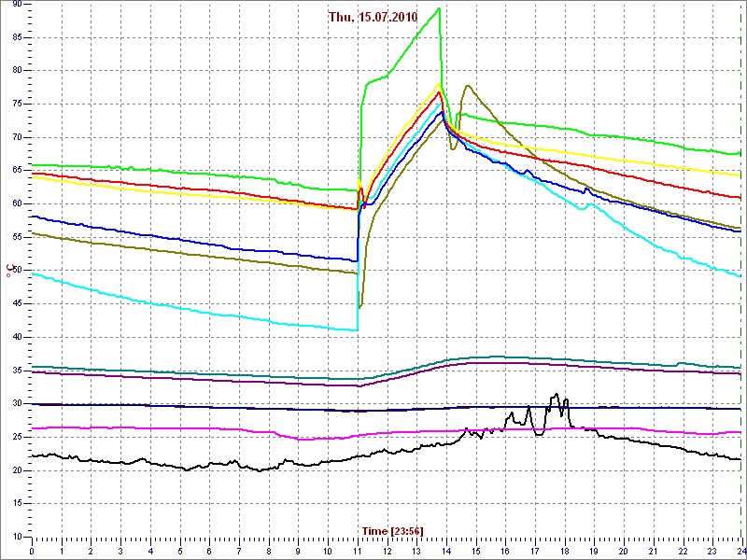Click the date title 'Thu, 15.07.2010'

click(x=373, y=18)
